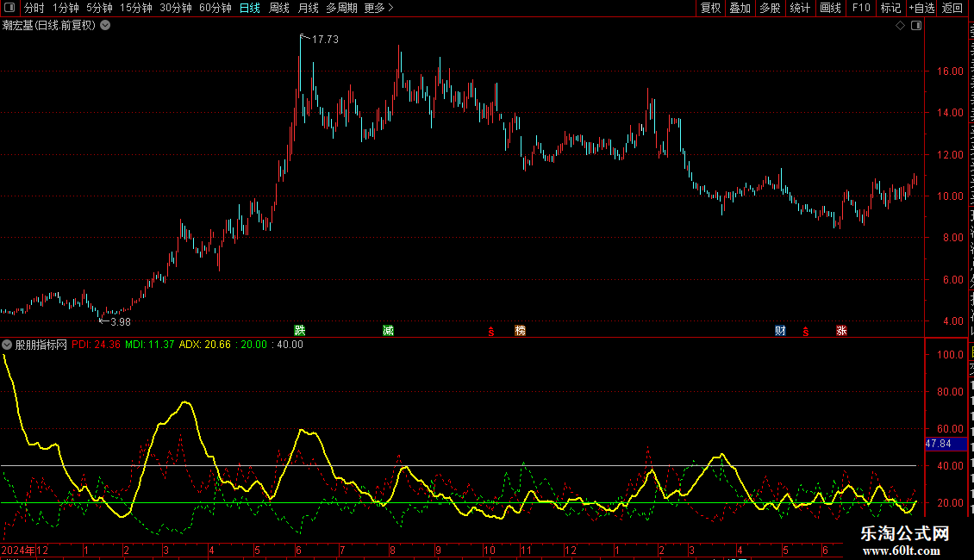This screenshot has height=560, width=974.
Task: Select the 5分钟 period
Action: [x=99, y=8]
